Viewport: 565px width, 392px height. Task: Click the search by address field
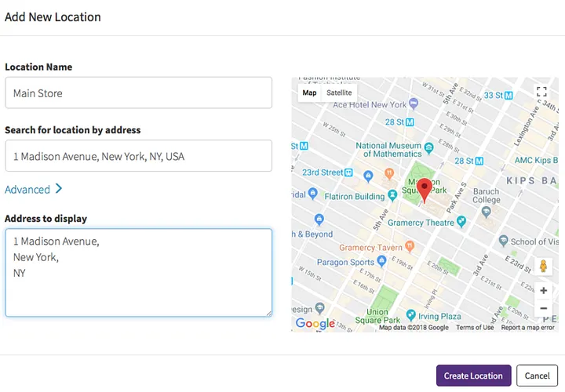[x=138, y=156]
